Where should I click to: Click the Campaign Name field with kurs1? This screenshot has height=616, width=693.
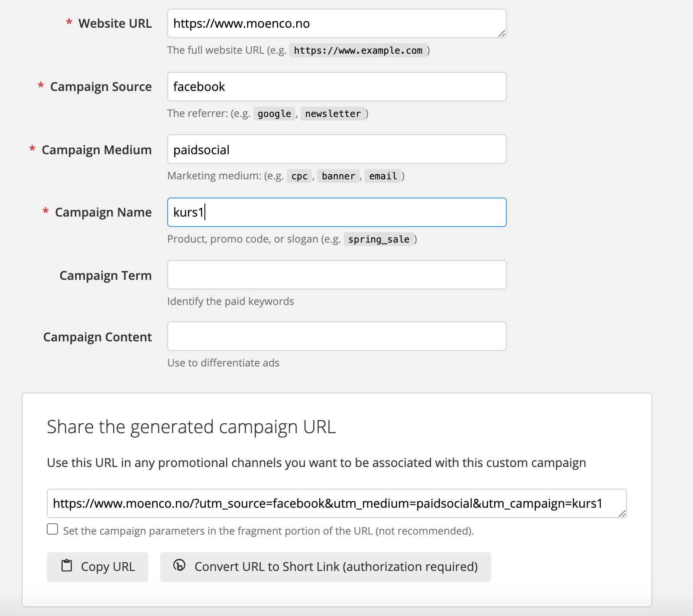tap(337, 212)
